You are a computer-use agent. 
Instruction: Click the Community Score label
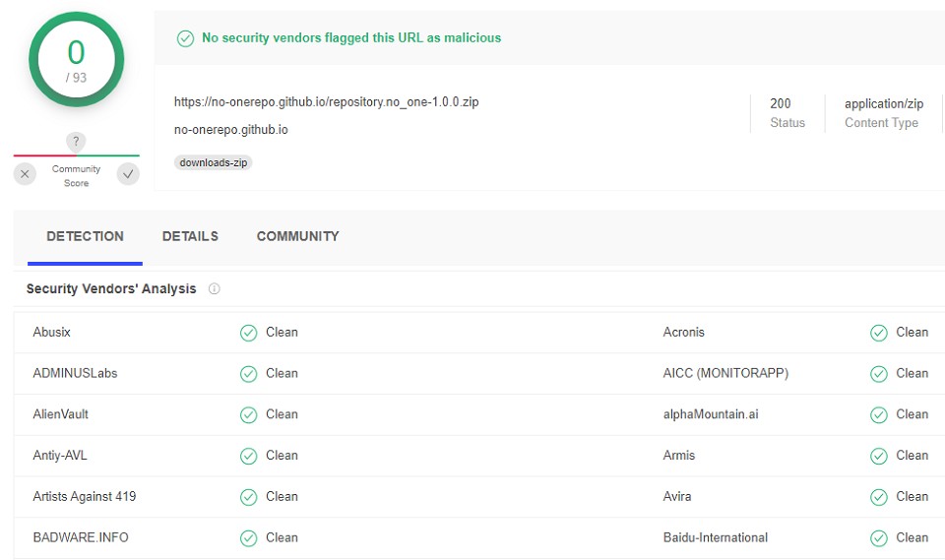(x=76, y=176)
